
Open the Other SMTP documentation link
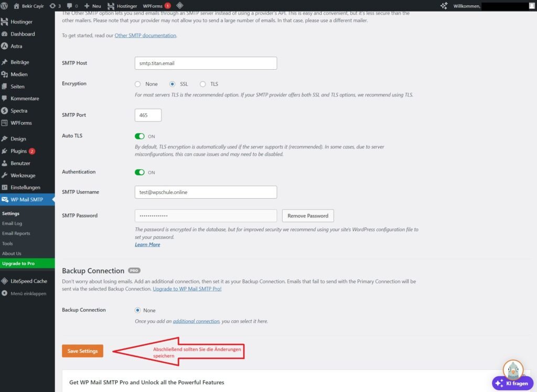tap(145, 35)
